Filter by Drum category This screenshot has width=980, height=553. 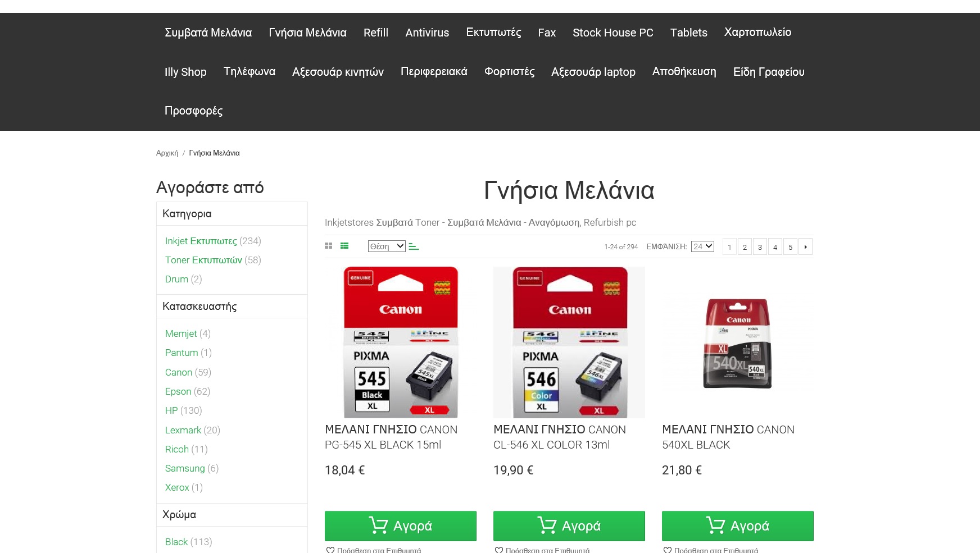click(176, 279)
